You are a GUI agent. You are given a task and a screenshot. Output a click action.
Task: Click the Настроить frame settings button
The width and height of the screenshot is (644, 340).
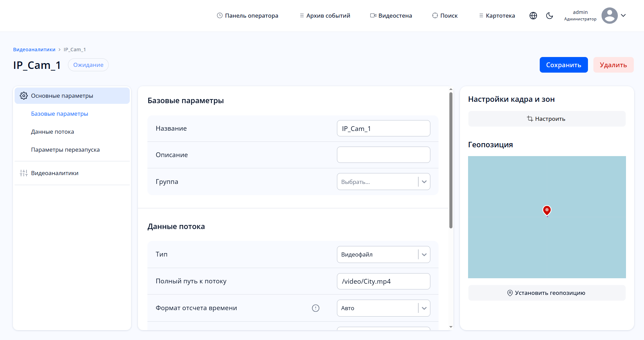coord(547,119)
